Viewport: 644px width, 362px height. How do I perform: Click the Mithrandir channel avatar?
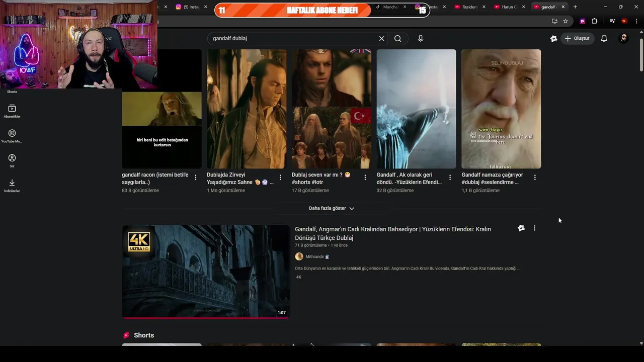pos(299,256)
